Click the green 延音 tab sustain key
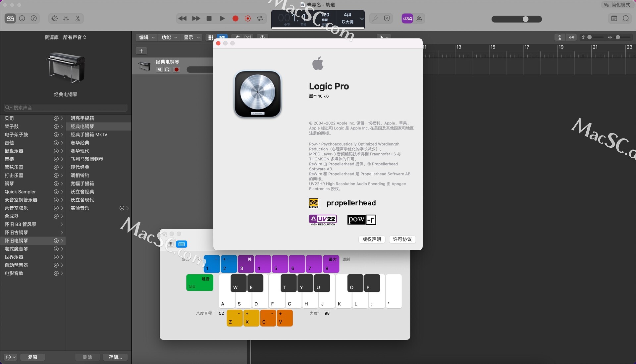The image size is (636, 364). (x=200, y=283)
